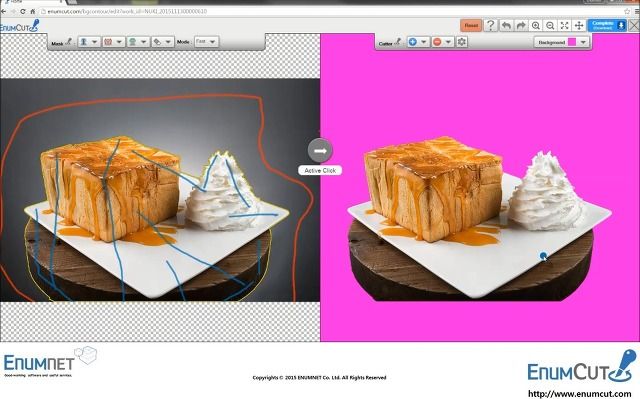Select the move/pan cross-arrows tool

(x=579, y=25)
